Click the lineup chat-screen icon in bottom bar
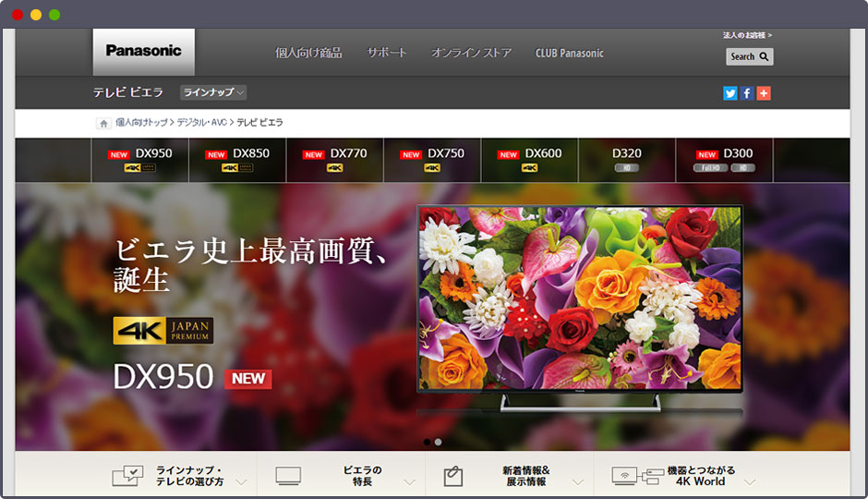868x499 pixels. pyautogui.click(x=127, y=476)
